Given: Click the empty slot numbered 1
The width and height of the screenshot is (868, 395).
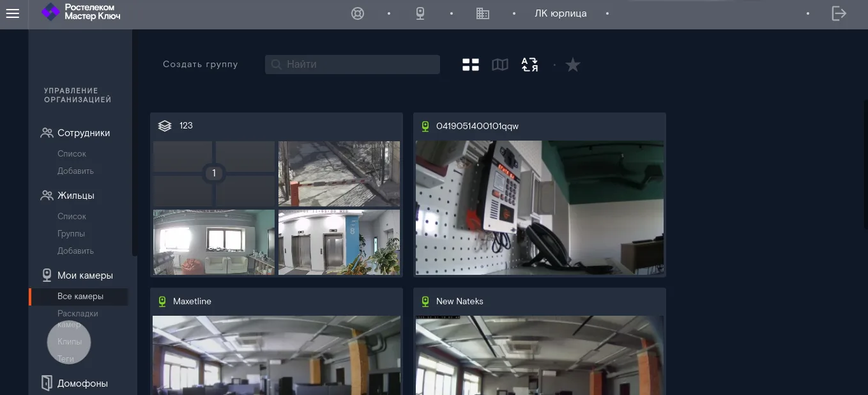Looking at the screenshot, I should 214,173.
